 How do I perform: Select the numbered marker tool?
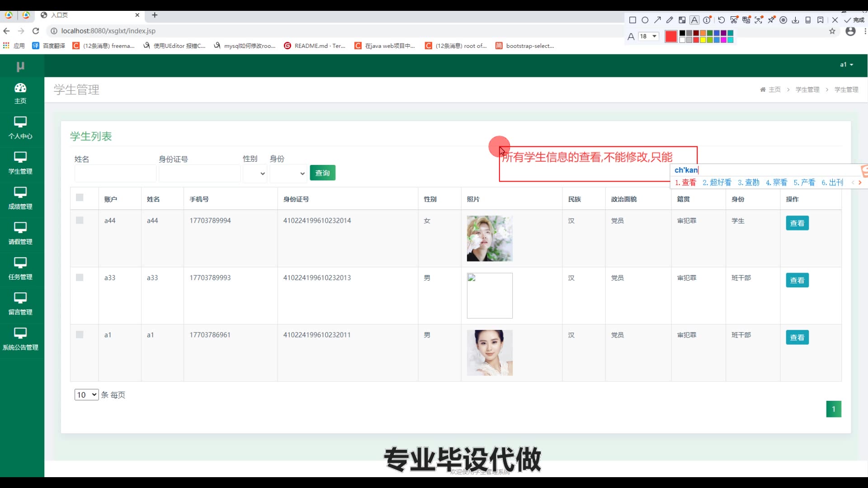pyautogui.click(x=707, y=20)
